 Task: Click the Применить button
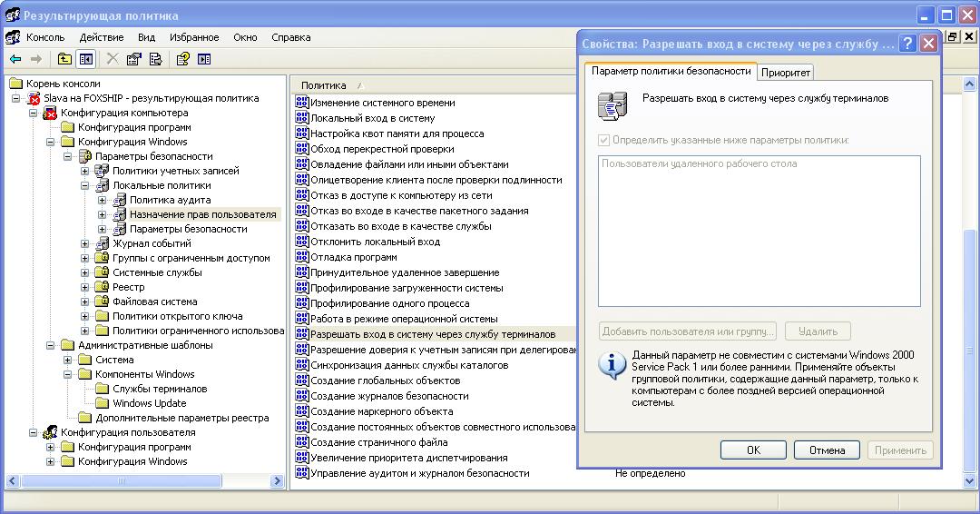(901, 450)
